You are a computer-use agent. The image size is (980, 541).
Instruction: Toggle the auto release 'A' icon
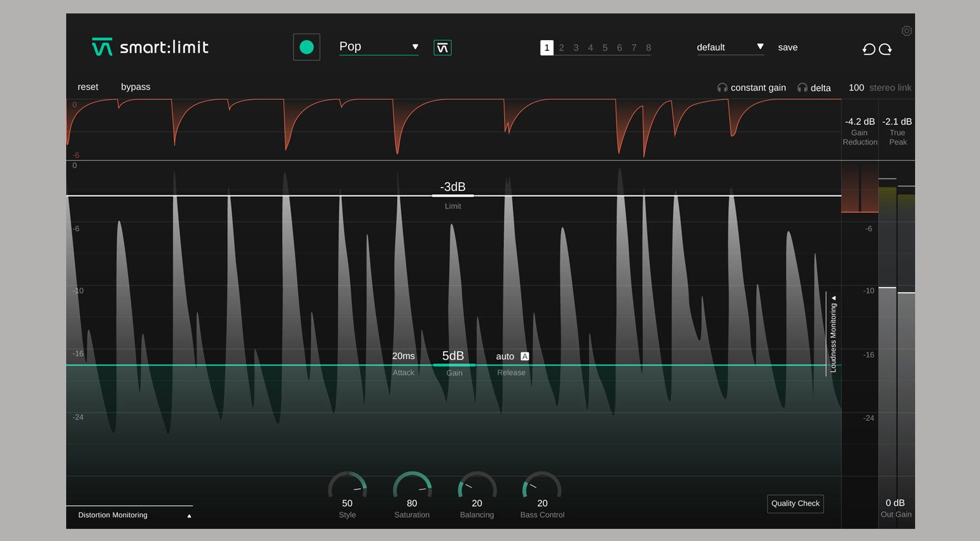[x=525, y=356]
